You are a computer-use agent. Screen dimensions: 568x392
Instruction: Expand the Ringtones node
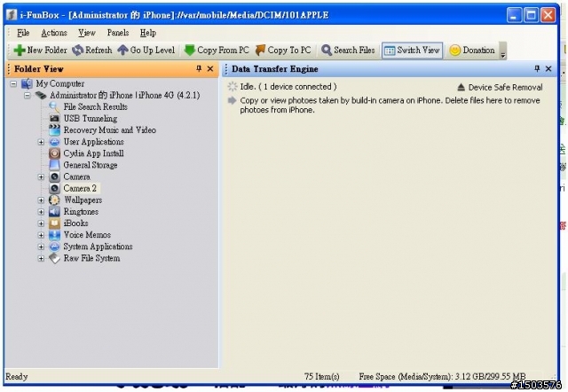41,212
